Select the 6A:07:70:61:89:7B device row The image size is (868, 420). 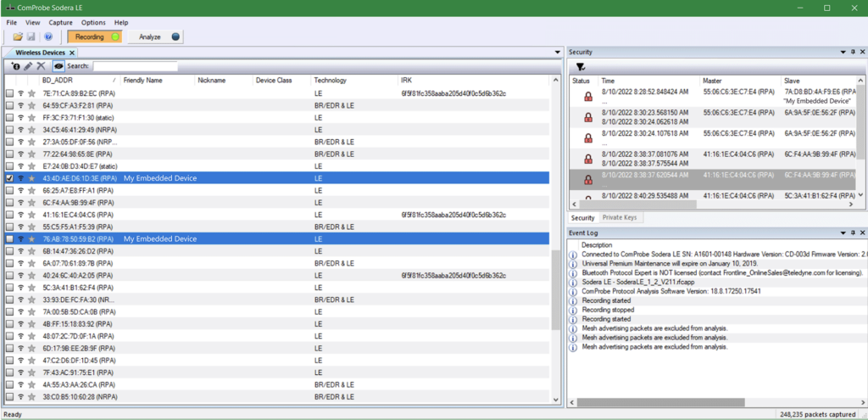277,263
